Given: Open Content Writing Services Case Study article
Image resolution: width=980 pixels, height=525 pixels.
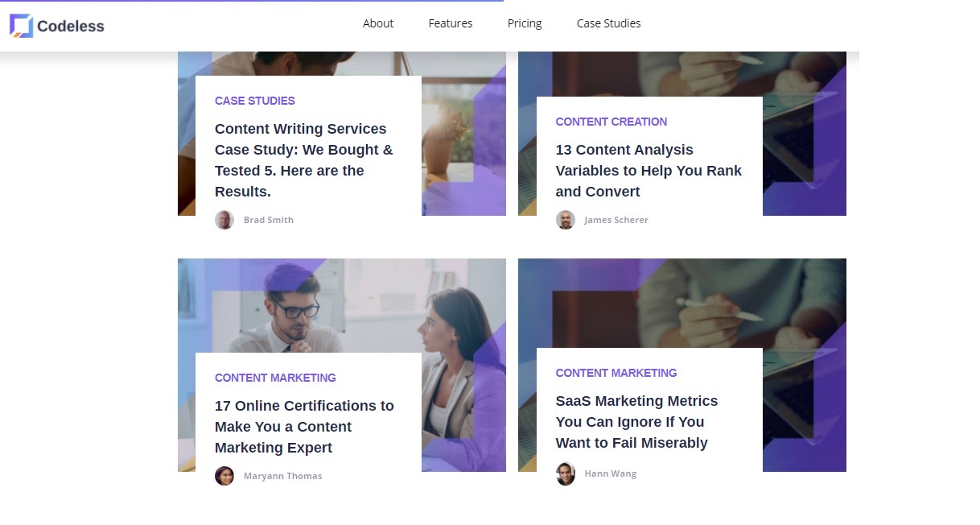Looking at the screenshot, I should point(304,160).
